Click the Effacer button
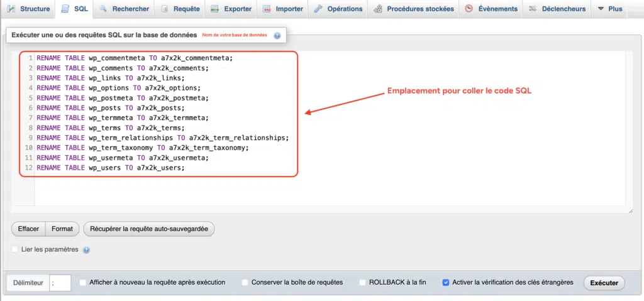The width and height of the screenshot is (644, 301). click(x=28, y=229)
